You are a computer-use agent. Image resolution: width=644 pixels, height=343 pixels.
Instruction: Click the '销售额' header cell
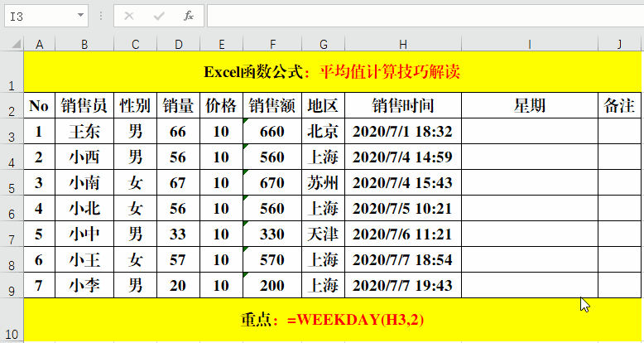coord(272,105)
